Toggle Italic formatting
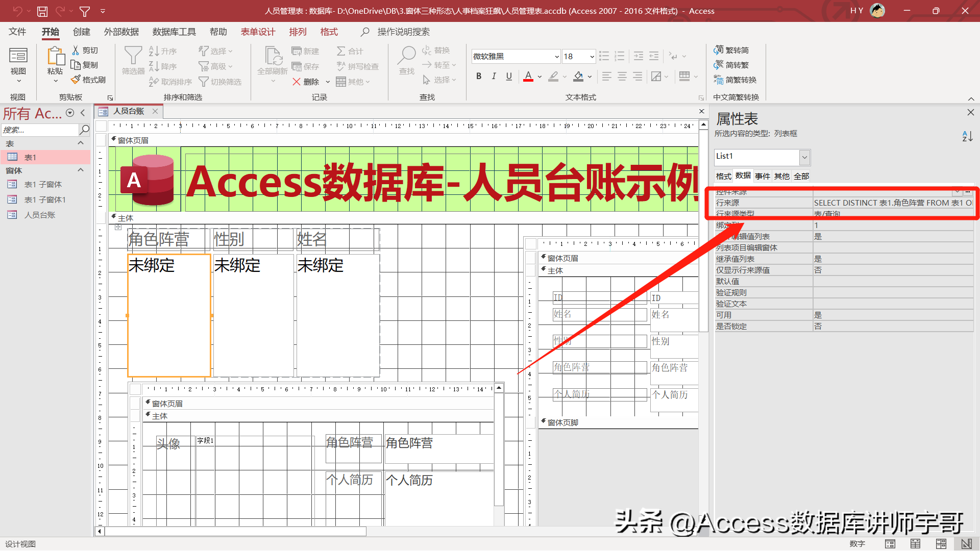Viewport: 980px width, 551px height. (494, 77)
